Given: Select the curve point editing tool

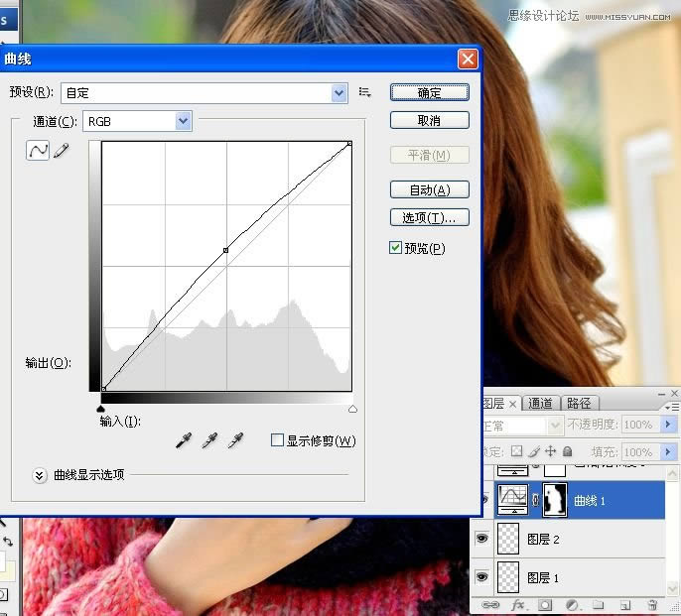Looking at the screenshot, I should (37, 151).
